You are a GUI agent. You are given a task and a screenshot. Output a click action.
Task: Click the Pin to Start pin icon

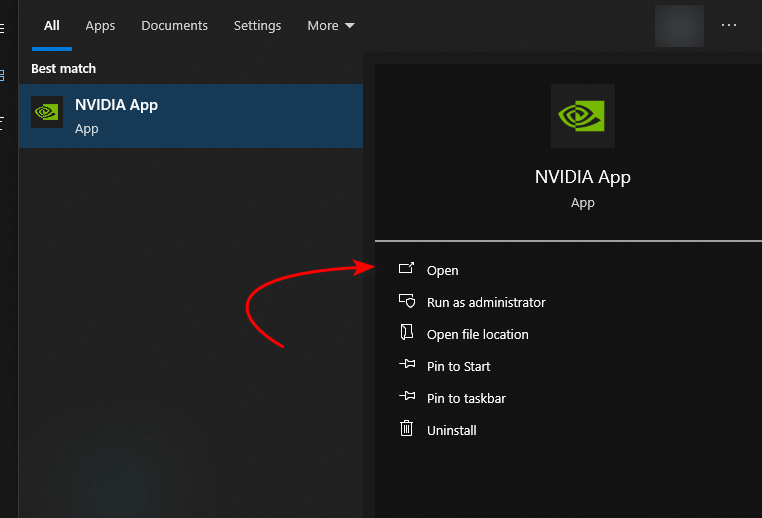tap(407, 364)
